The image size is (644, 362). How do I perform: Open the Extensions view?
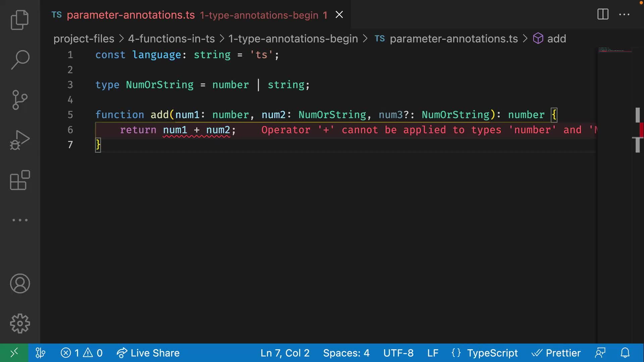click(19, 180)
